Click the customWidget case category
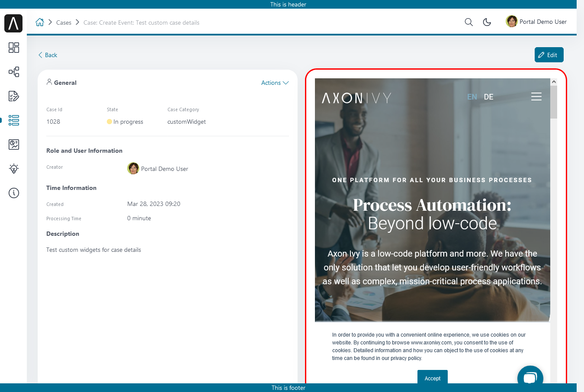584x392 pixels. click(x=186, y=122)
